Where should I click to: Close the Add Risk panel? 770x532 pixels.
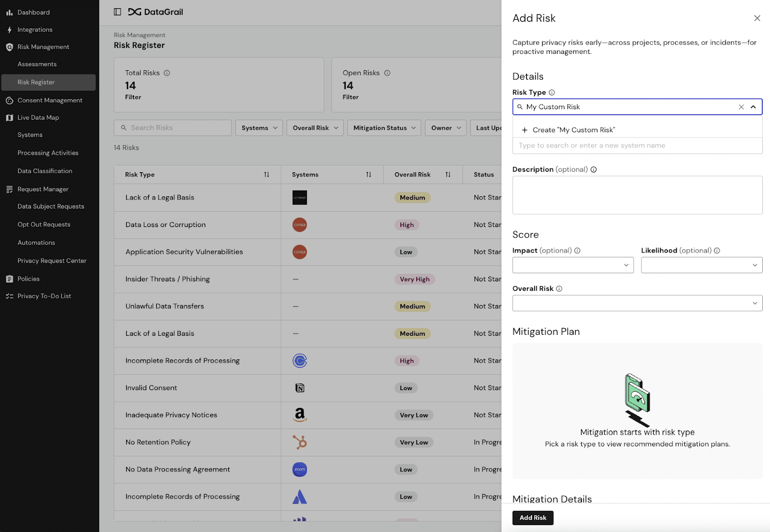[x=757, y=18]
